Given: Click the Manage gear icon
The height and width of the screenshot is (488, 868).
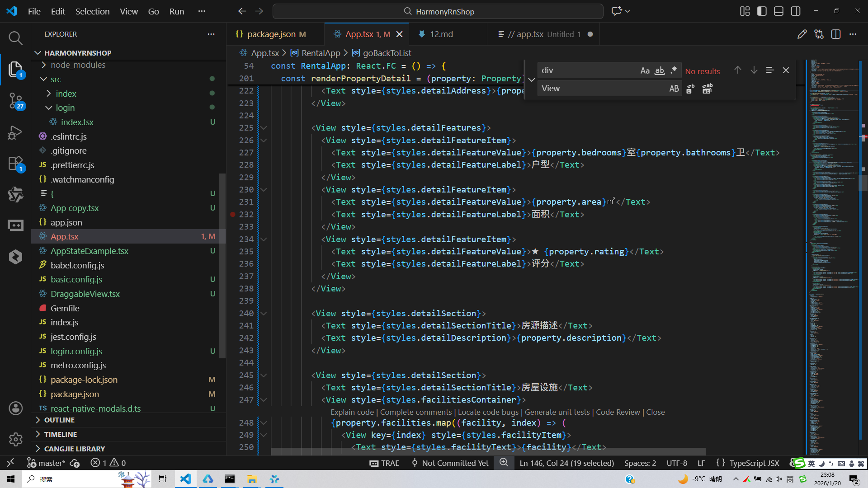Looking at the screenshot, I should pos(15,439).
